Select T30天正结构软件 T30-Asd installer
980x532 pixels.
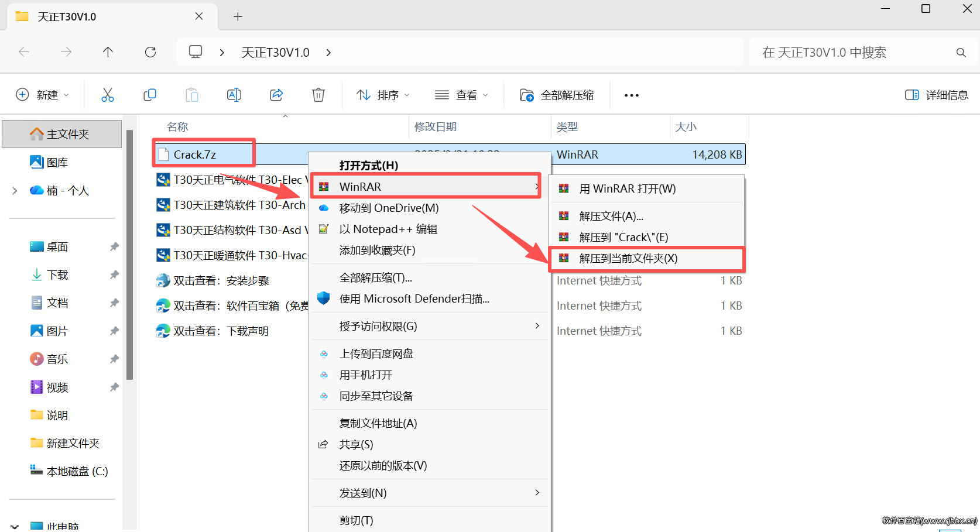click(x=231, y=230)
